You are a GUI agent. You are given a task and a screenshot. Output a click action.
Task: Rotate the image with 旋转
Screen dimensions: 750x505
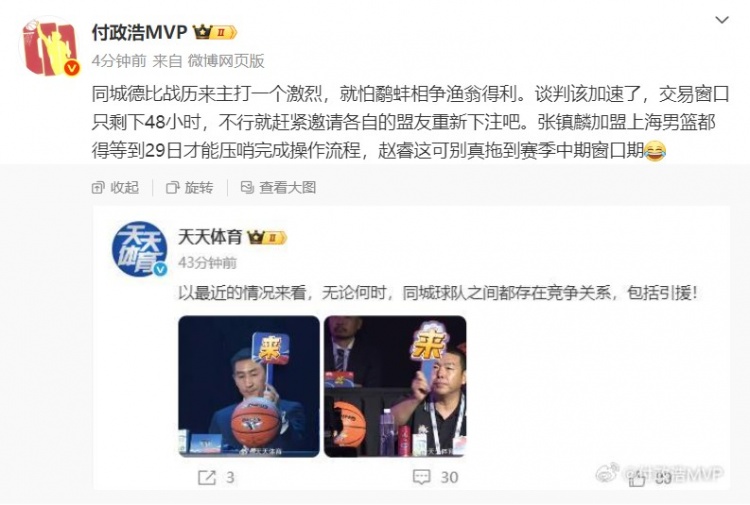coord(189,187)
